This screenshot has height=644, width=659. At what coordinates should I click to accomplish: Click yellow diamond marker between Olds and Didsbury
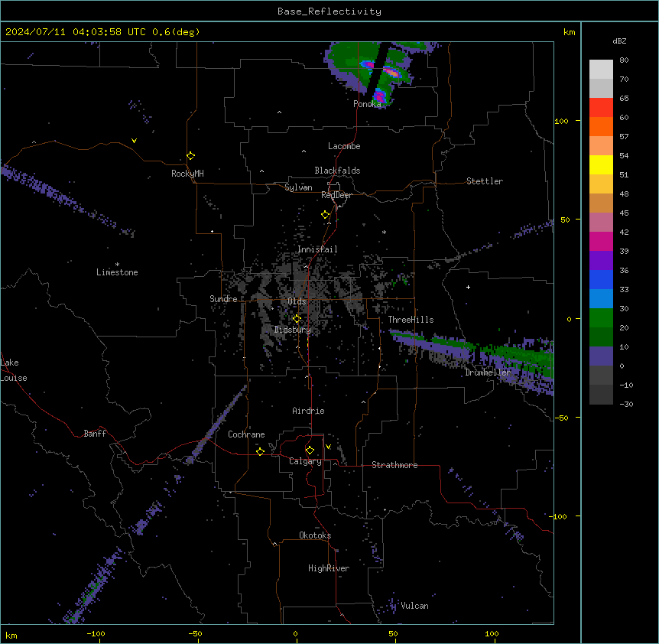pos(297,319)
